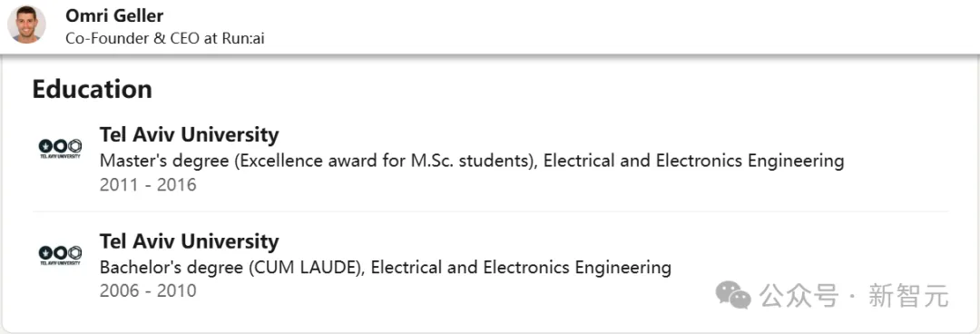The height and width of the screenshot is (334, 980).
Task: Click the Education section heading
Action: [x=92, y=89]
